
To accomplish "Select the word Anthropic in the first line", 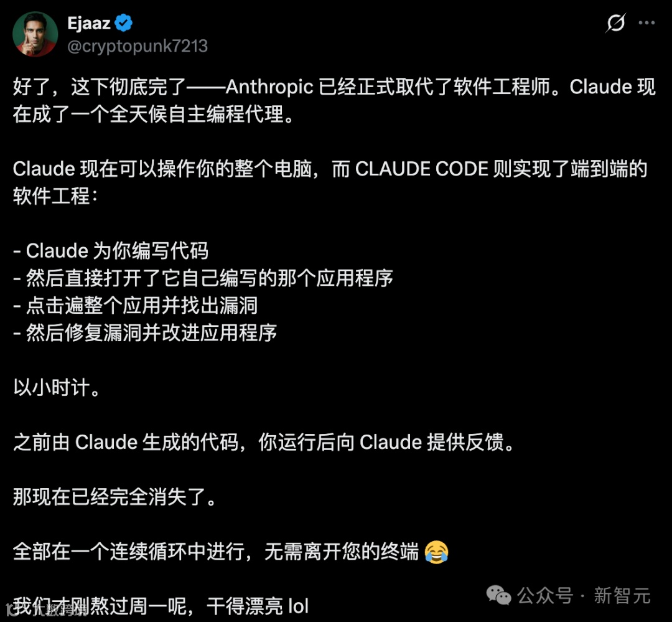I will pyautogui.click(x=269, y=87).
